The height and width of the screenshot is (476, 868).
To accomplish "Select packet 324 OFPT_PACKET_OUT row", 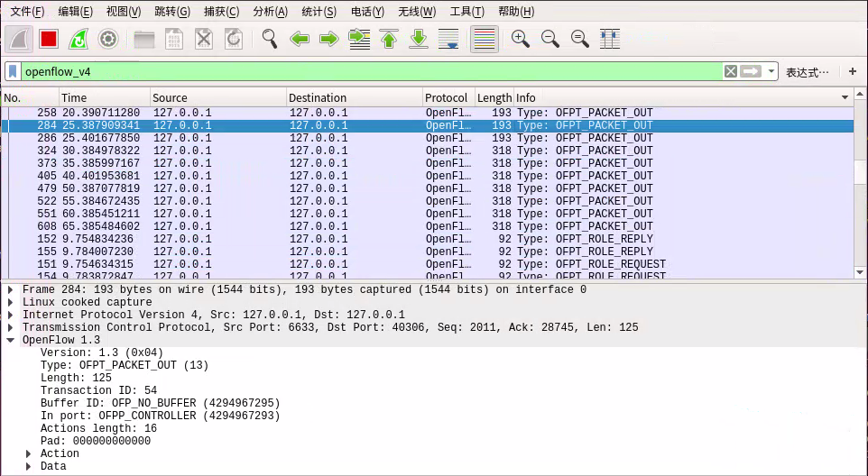I will click(428, 151).
